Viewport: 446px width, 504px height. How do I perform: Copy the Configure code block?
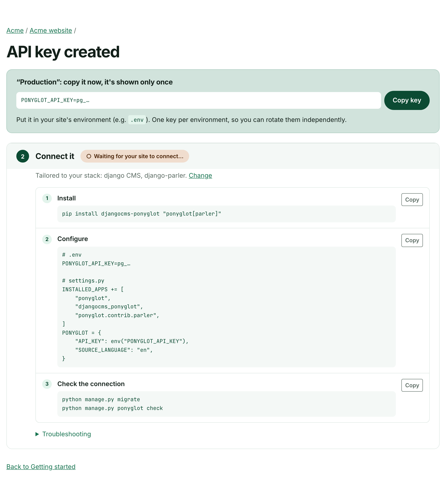tap(412, 240)
